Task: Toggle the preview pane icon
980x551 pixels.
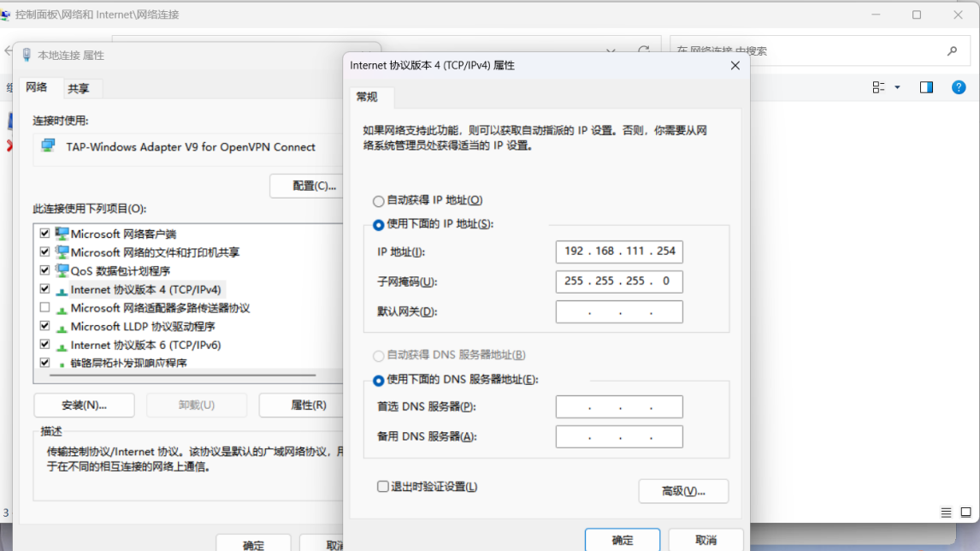Action: 926,87
